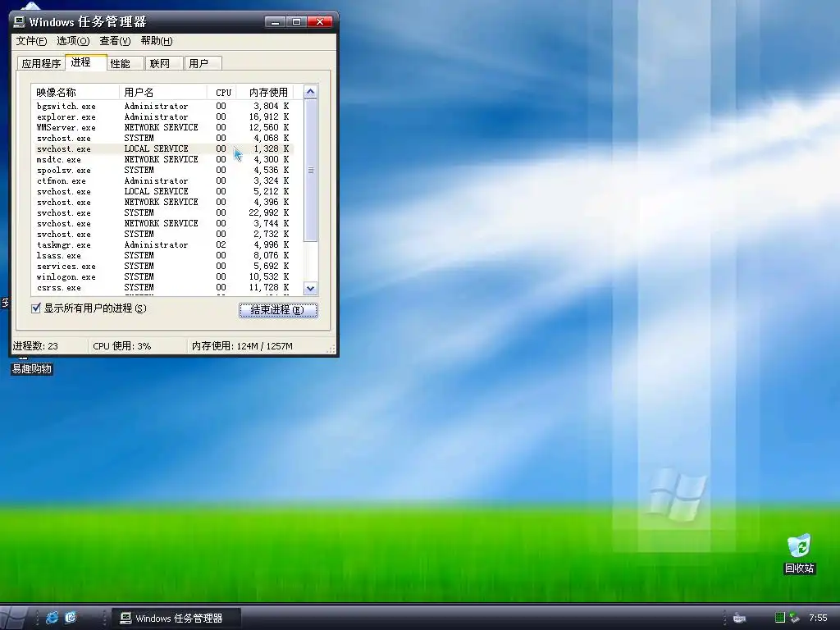Click the Task Manager title bar icon
840x630 pixels.
click(20, 22)
